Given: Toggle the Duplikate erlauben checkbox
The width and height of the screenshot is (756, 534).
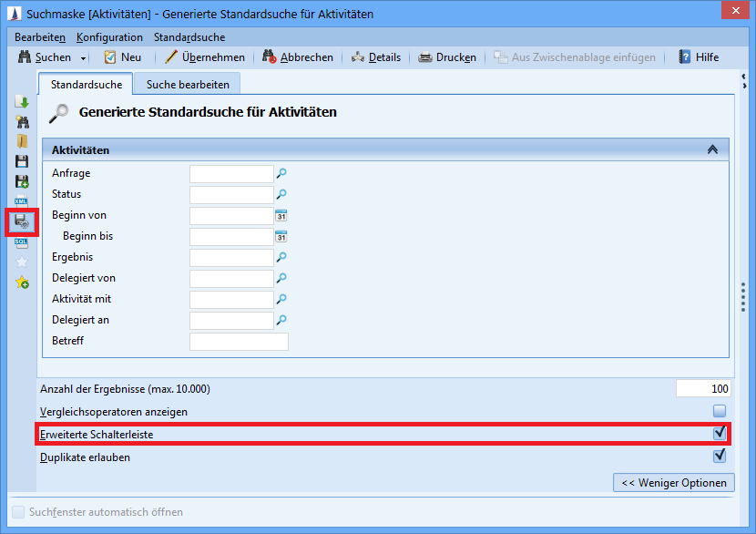Looking at the screenshot, I should pyautogui.click(x=720, y=456).
